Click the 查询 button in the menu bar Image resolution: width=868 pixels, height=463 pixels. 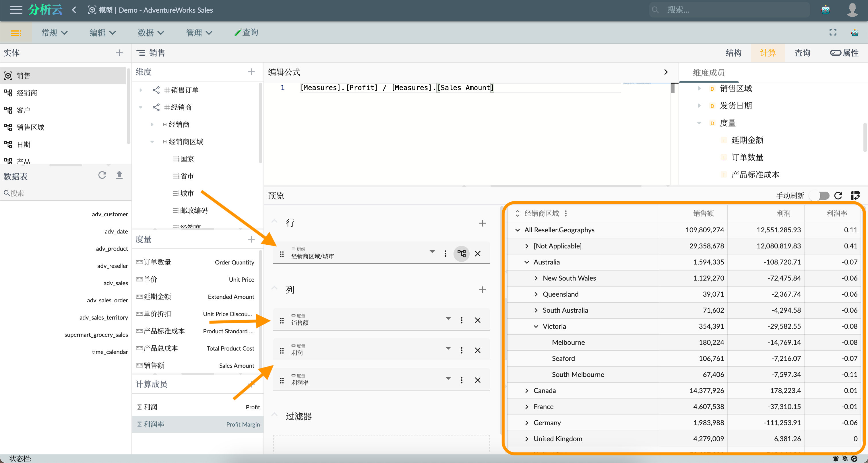[x=246, y=33]
